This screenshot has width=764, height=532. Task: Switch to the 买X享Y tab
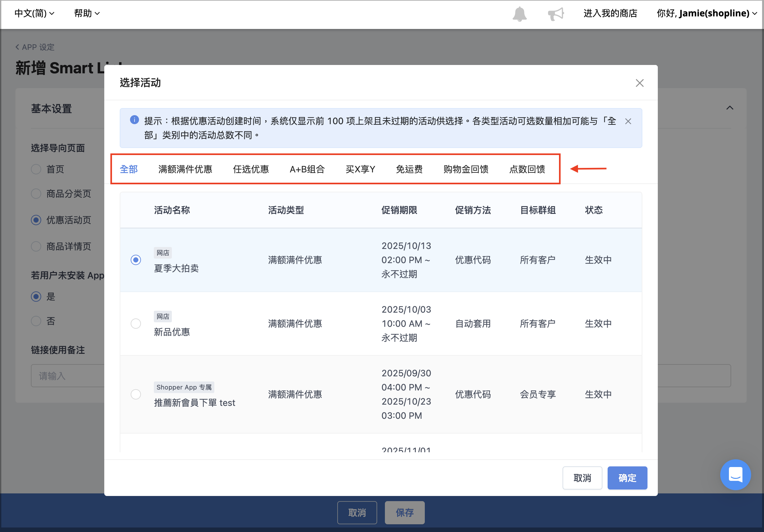click(x=360, y=169)
